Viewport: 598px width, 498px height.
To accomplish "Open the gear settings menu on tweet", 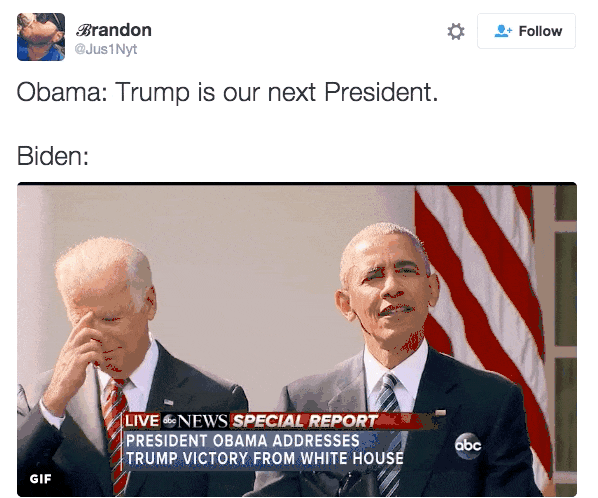I will tap(456, 31).
